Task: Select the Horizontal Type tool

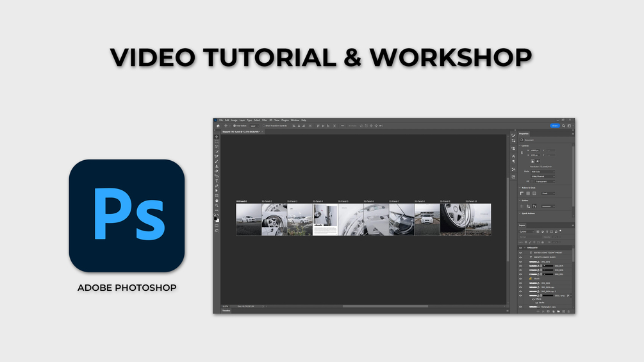Action: (x=217, y=181)
